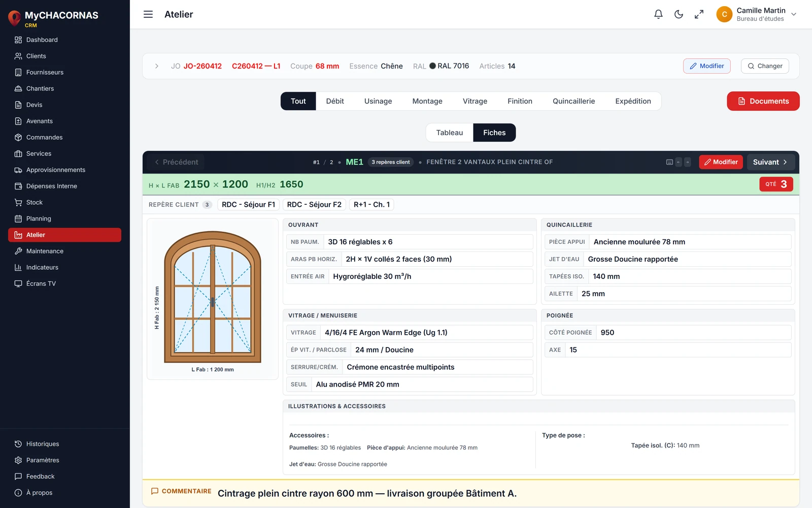The width and height of the screenshot is (812, 508).
Task: Go to next fiche with Suivant
Action: pos(770,162)
